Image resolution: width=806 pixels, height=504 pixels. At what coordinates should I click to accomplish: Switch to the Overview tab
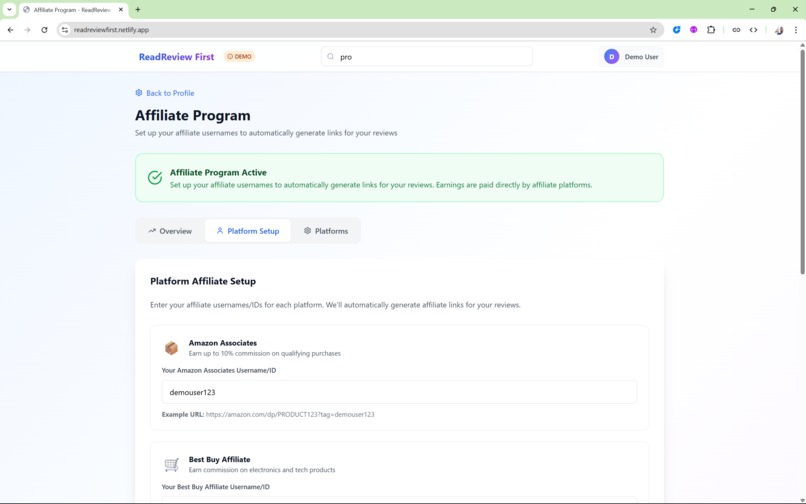click(x=170, y=231)
